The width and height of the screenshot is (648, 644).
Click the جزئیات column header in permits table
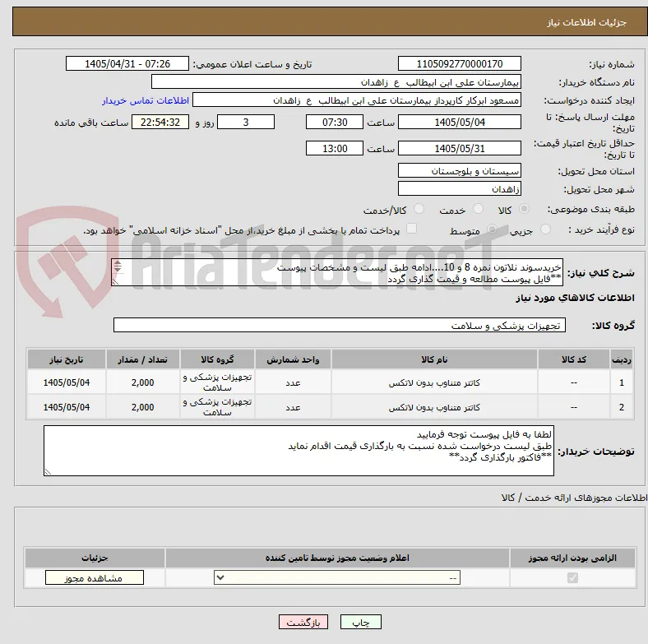pos(95,558)
